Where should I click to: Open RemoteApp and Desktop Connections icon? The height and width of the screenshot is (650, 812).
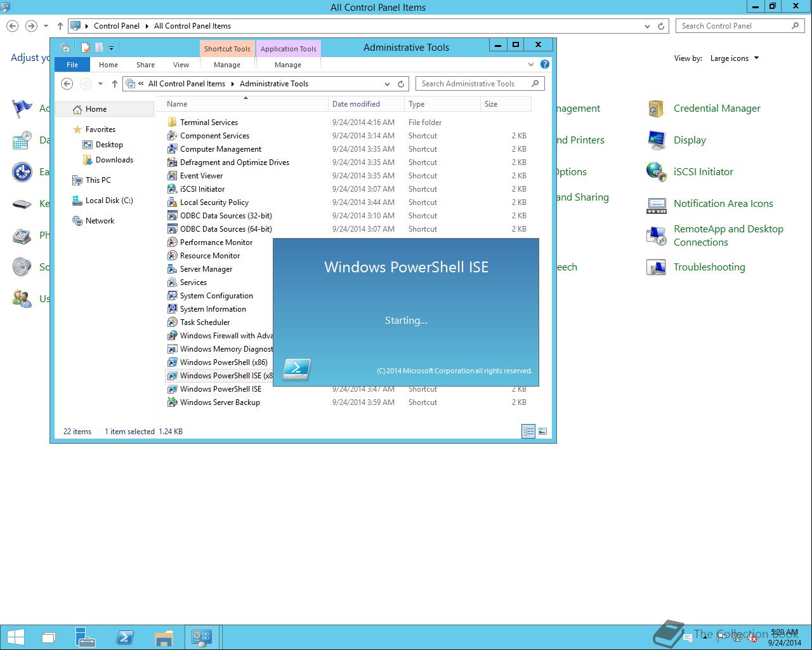click(x=656, y=235)
